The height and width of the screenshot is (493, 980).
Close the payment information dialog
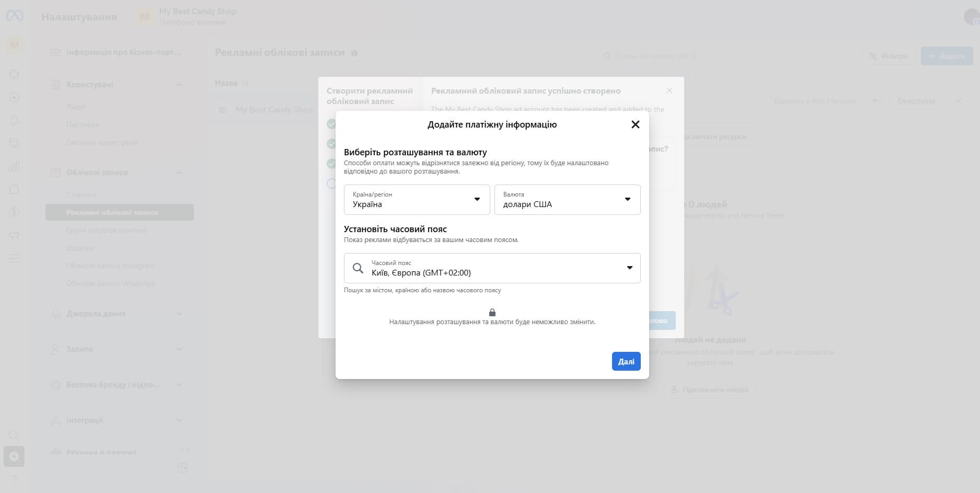click(x=635, y=124)
